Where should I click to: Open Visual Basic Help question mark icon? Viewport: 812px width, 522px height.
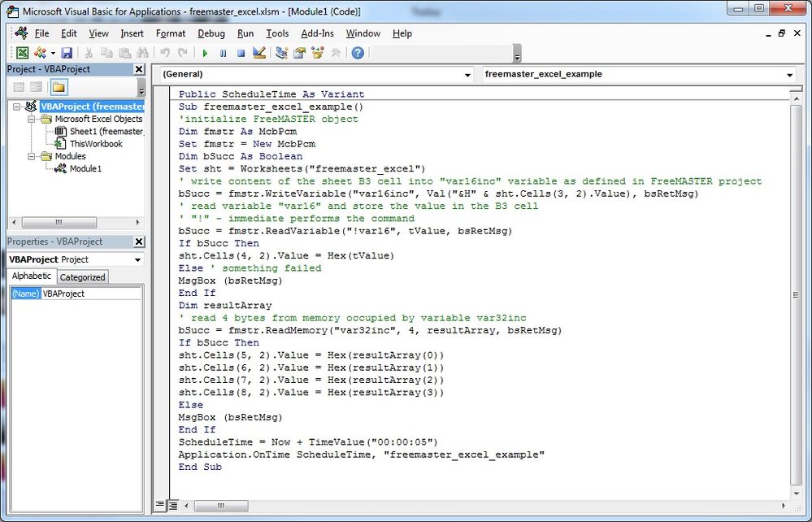358,53
